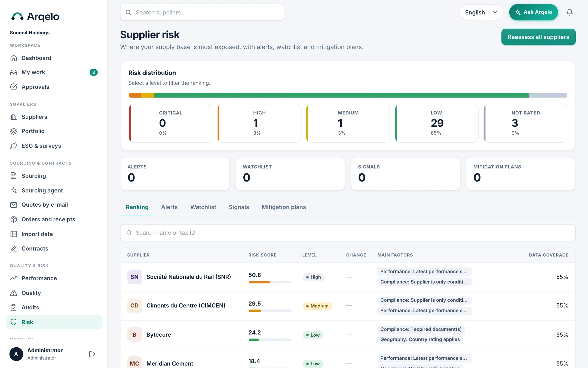Filter ranking by Medium level card
The width and height of the screenshot is (588, 368).
(x=348, y=123)
